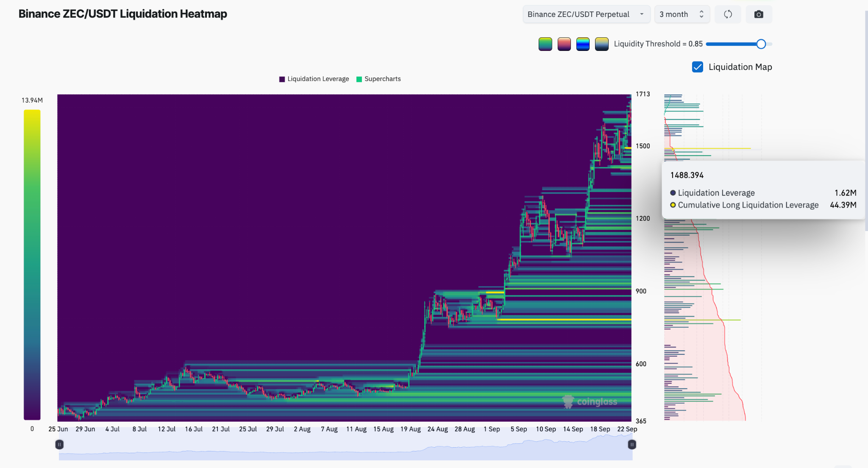Click the 1200 price axis label
Viewport: 868px width, 468px height.
[643, 219]
